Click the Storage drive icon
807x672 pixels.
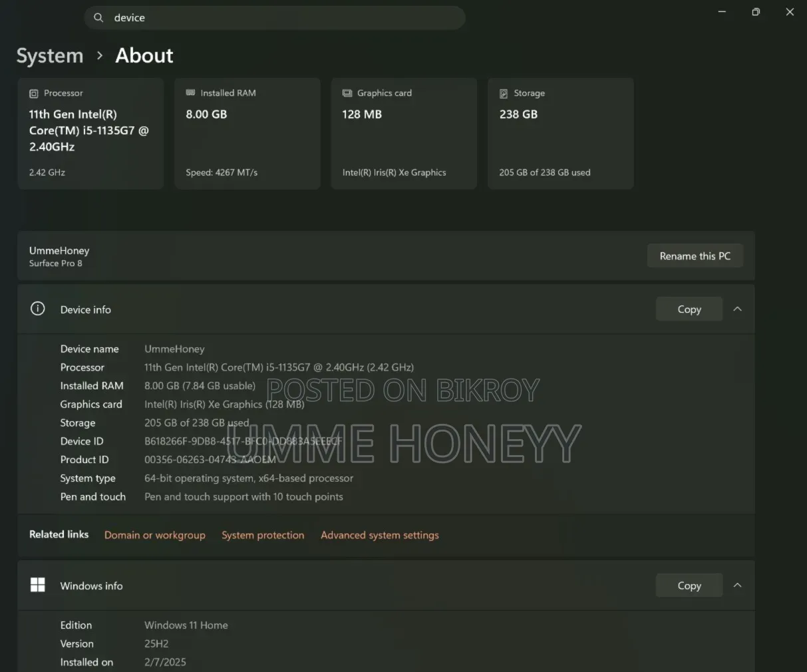pyautogui.click(x=504, y=94)
